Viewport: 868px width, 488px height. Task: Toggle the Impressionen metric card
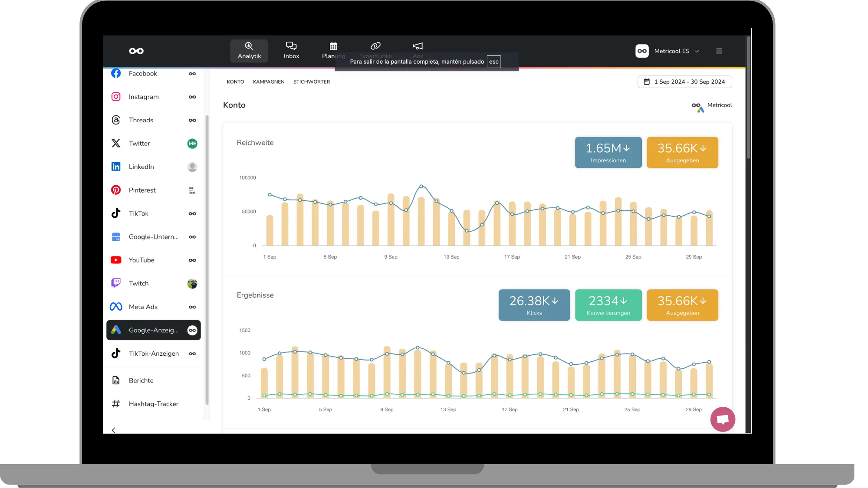(x=608, y=152)
